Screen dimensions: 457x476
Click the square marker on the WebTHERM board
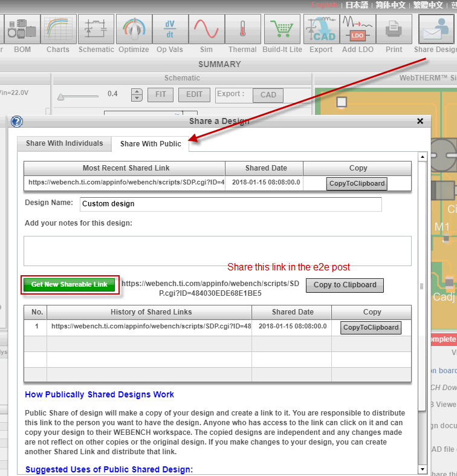[x=342, y=102]
